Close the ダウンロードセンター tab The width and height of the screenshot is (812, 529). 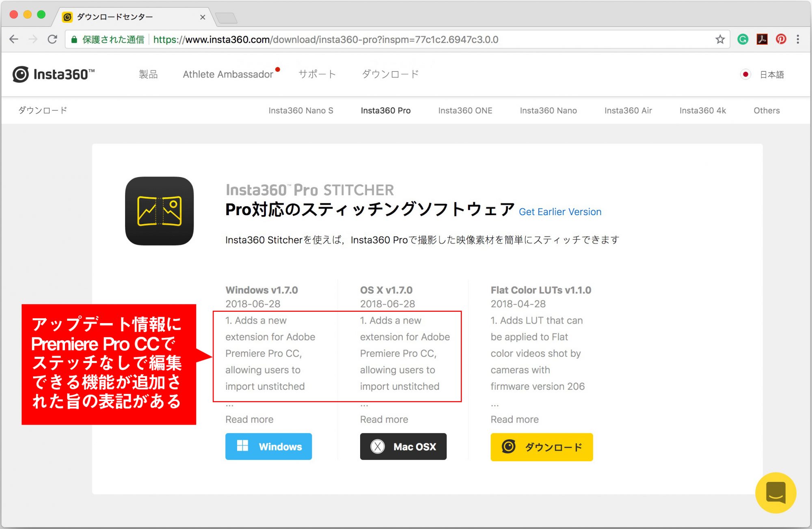(203, 17)
